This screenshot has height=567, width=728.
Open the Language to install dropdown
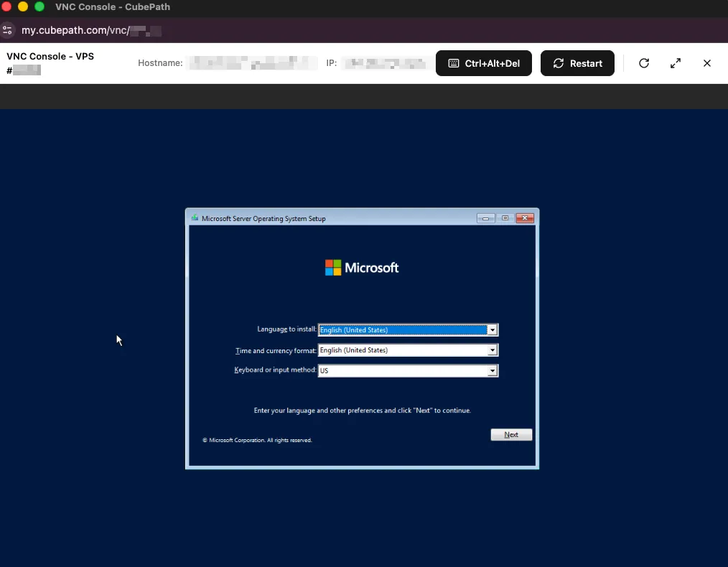tap(493, 329)
